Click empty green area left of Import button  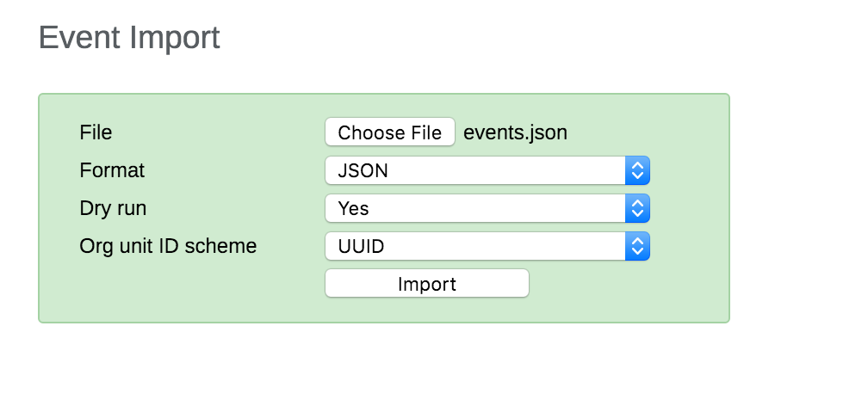[x=189, y=286]
